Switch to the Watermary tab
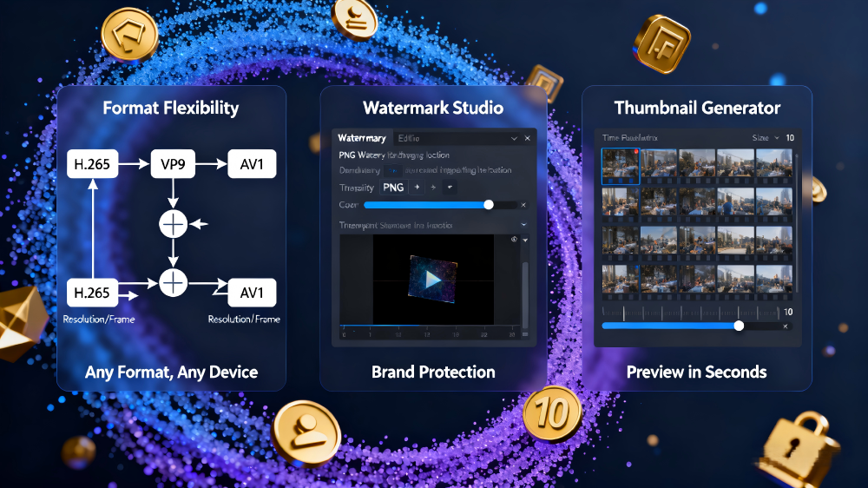 click(x=361, y=138)
